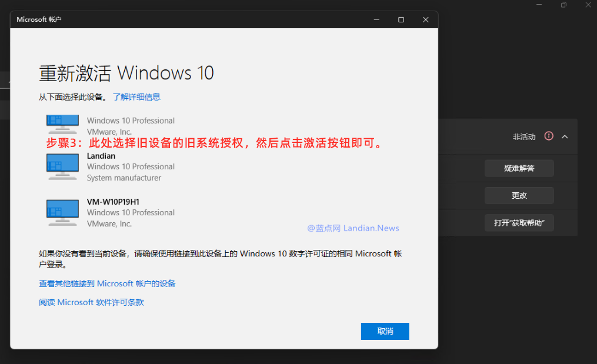This screenshot has width=597, height=364.
Task: Select the Landian device monitor icon
Action: coord(62,166)
